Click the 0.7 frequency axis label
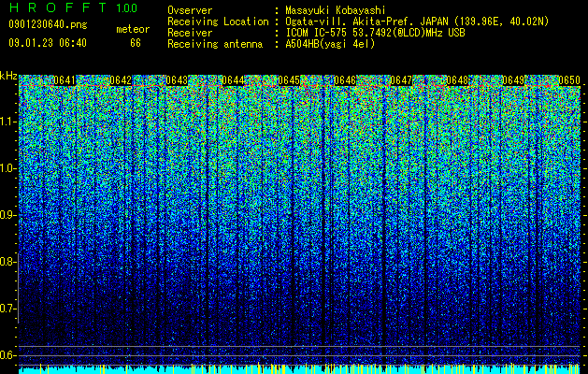 click(x=8, y=309)
